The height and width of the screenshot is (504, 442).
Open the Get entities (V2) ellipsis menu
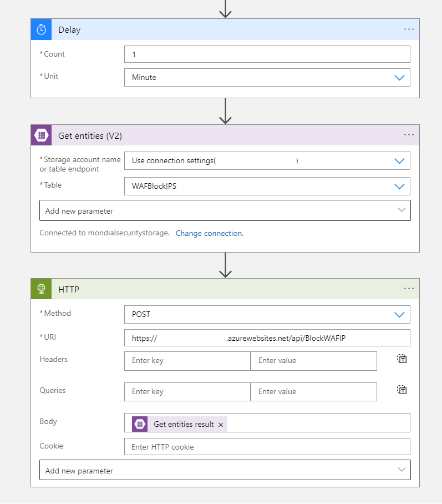coord(409,135)
